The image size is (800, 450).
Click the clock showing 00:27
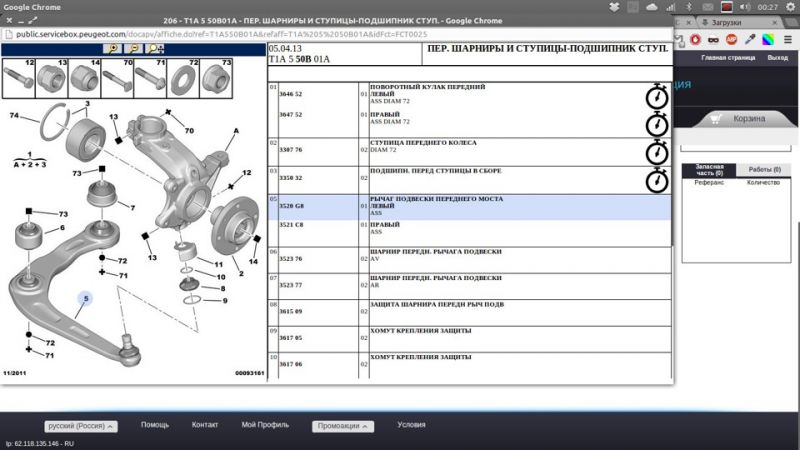coord(767,7)
